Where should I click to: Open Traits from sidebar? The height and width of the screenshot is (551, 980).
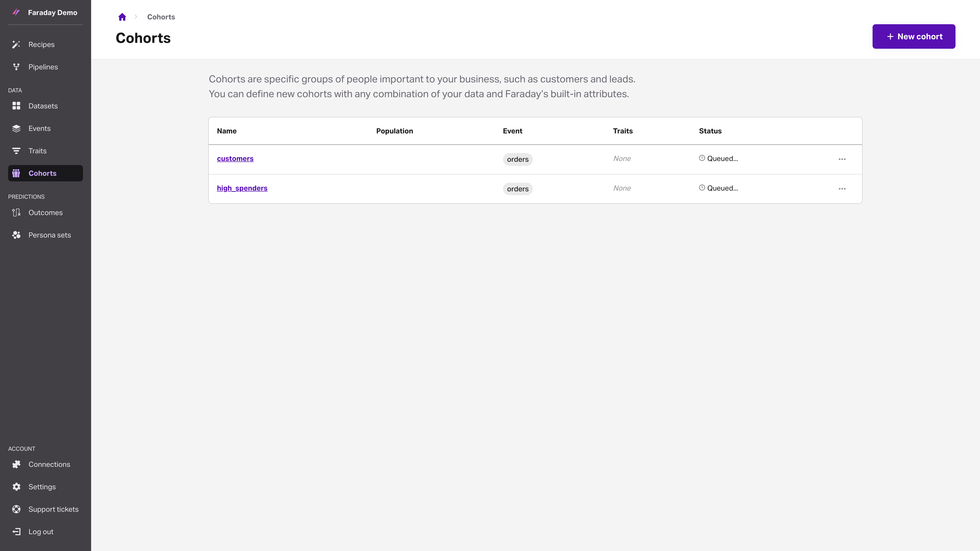[x=45, y=151]
